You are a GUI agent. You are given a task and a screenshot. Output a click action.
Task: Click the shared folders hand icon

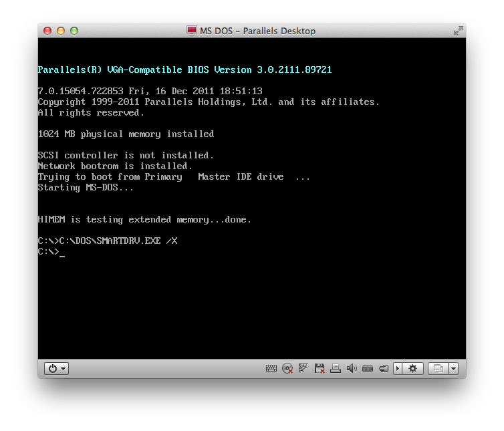click(384, 368)
